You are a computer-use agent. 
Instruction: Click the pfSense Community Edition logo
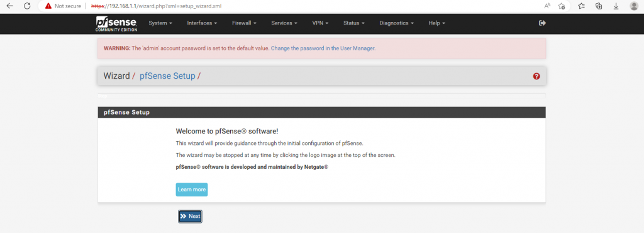tap(116, 24)
